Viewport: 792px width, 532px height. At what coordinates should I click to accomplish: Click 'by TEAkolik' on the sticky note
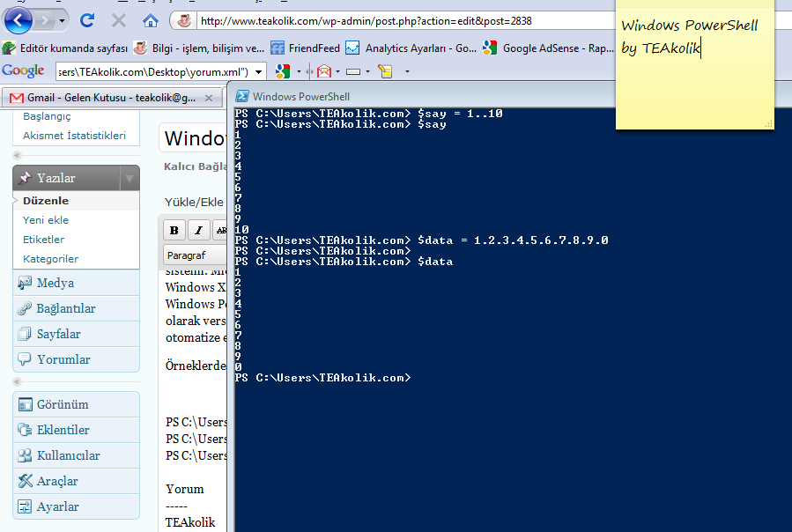tap(661, 48)
